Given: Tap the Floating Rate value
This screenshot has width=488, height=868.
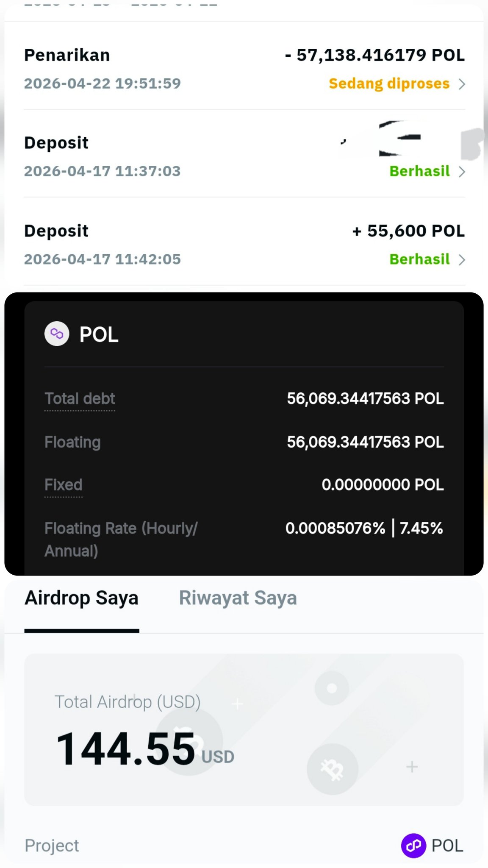Looking at the screenshot, I should click(x=364, y=528).
